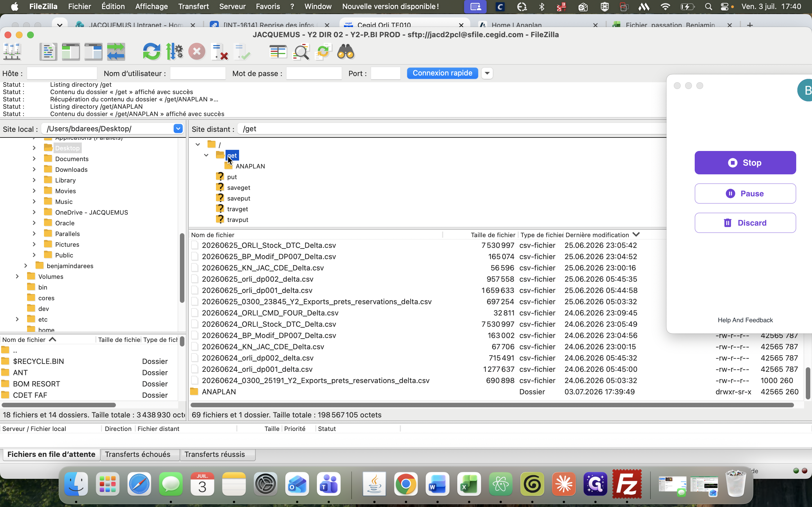Open Connexion rapide history dropdown arrow
Screen dimensions: 812x507
(487, 73)
